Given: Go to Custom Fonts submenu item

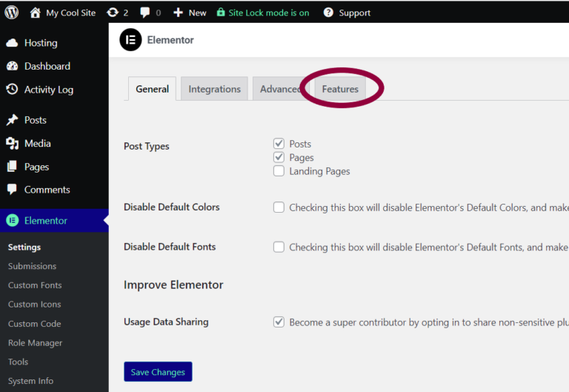Looking at the screenshot, I should [35, 285].
